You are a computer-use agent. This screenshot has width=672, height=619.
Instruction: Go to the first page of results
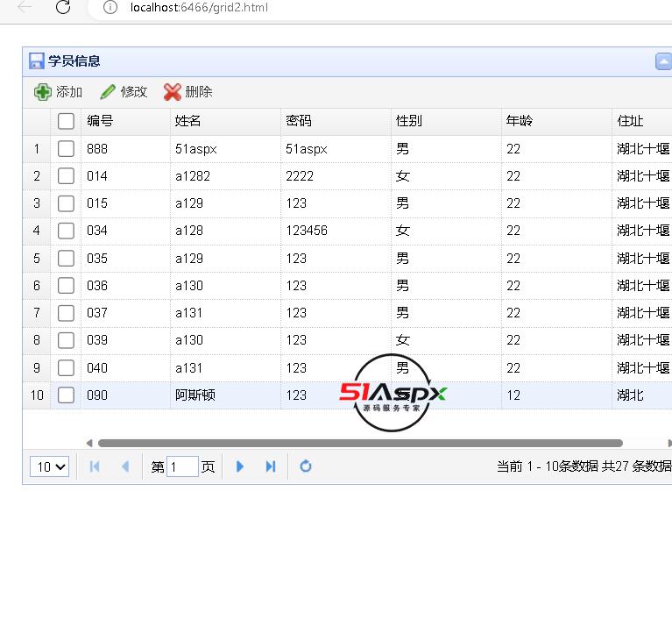95,466
